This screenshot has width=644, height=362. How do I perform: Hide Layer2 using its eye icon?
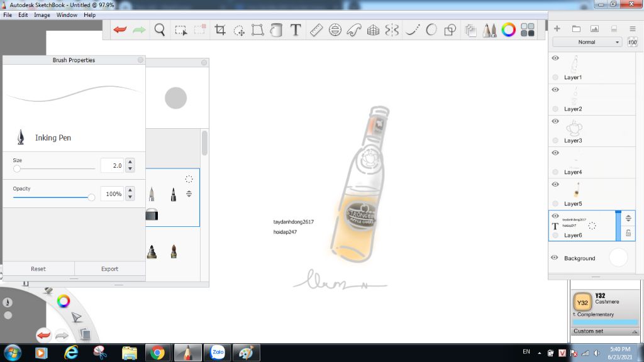point(555,90)
